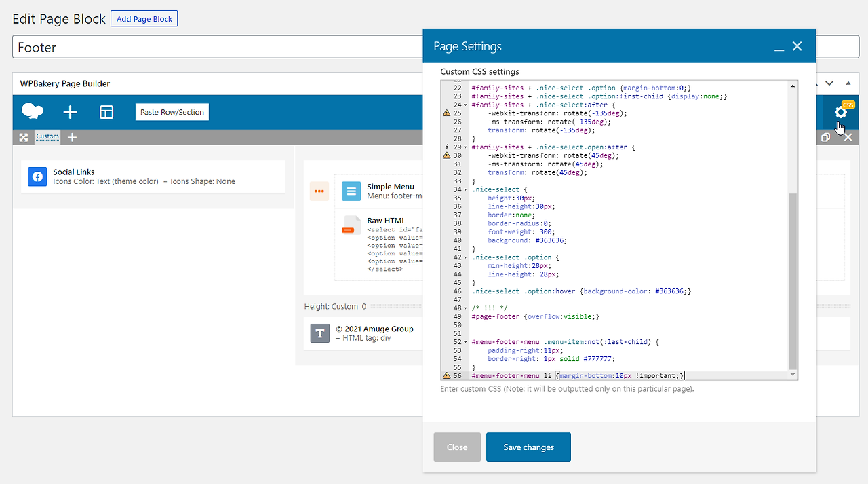Image resolution: width=868 pixels, height=484 pixels.
Task: Click the Facebook Social Links icon
Action: pos(37,176)
